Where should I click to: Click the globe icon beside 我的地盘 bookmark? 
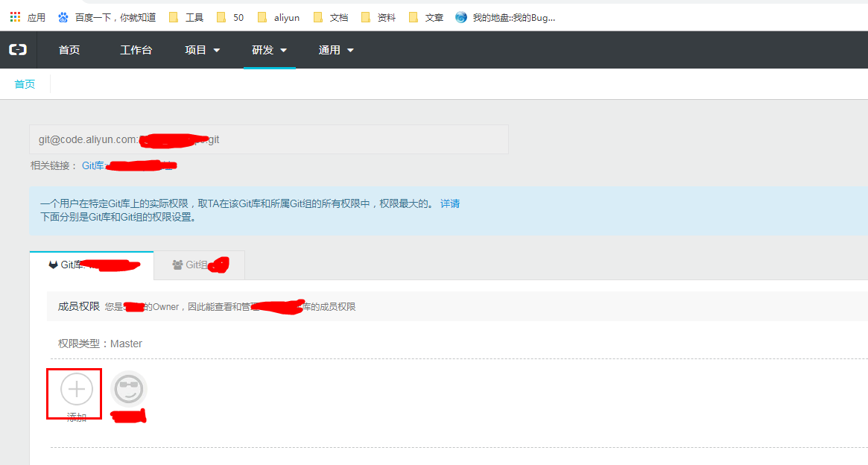click(x=460, y=16)
